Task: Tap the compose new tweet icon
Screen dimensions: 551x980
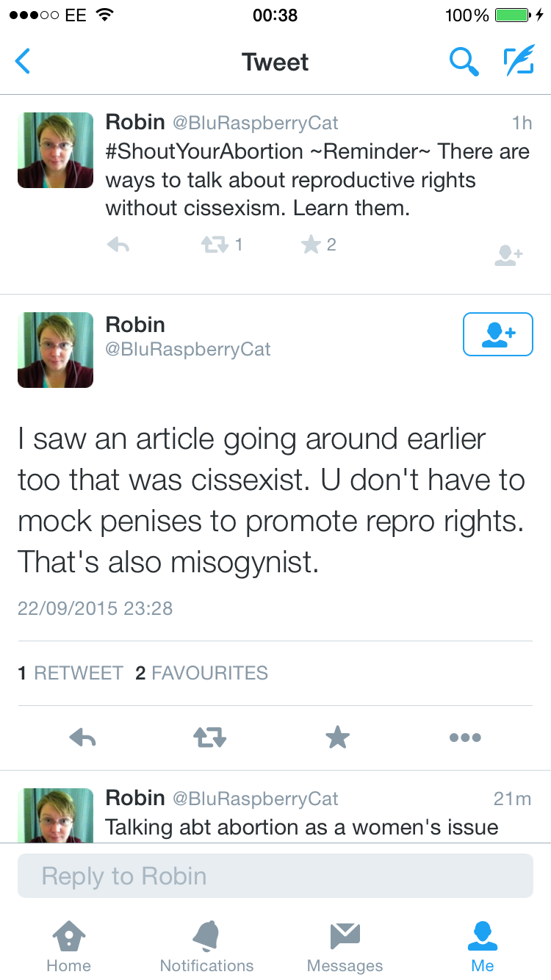Action: pyautogui.click(x=518, y=62)
